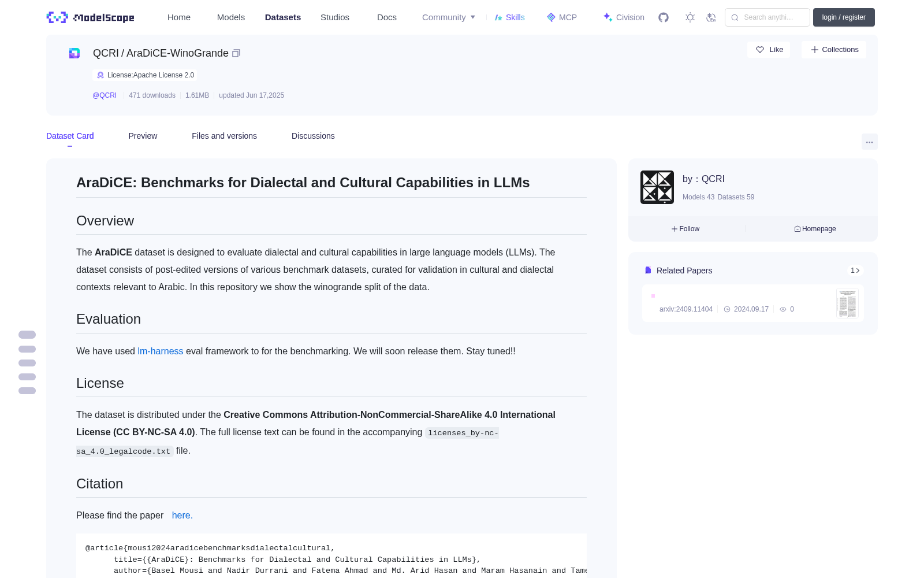Click the QCRI / AraDiCE-WinoGrande title

coord(161,53)
